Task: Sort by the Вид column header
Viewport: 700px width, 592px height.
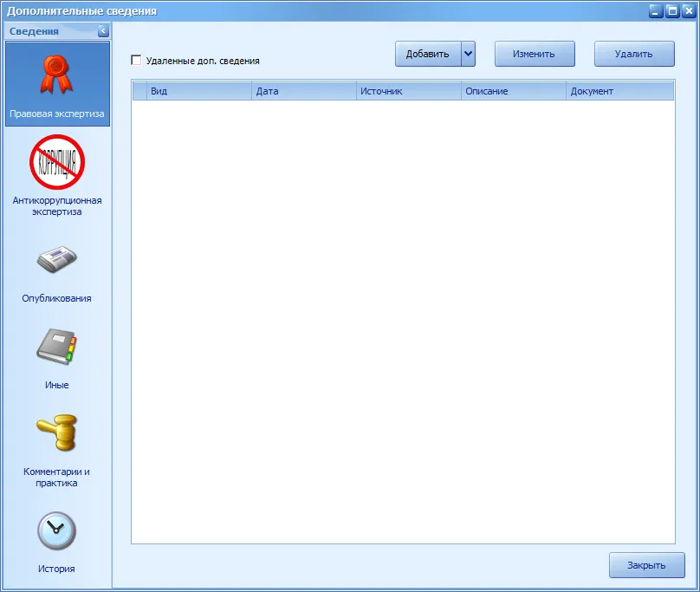Action: click(x=199, y=91)
